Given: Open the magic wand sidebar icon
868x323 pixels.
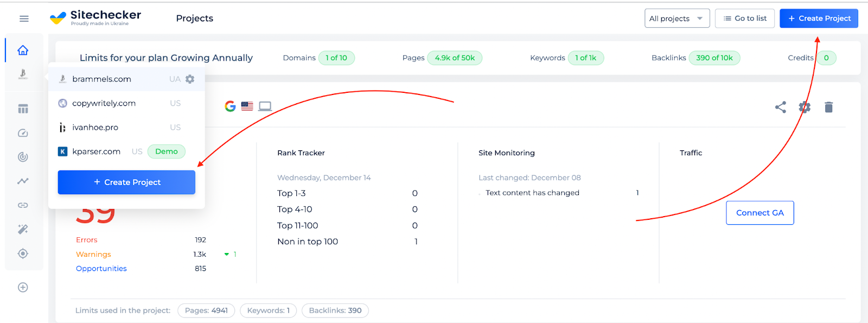Looking at the screenshot, I should (23, 229).
